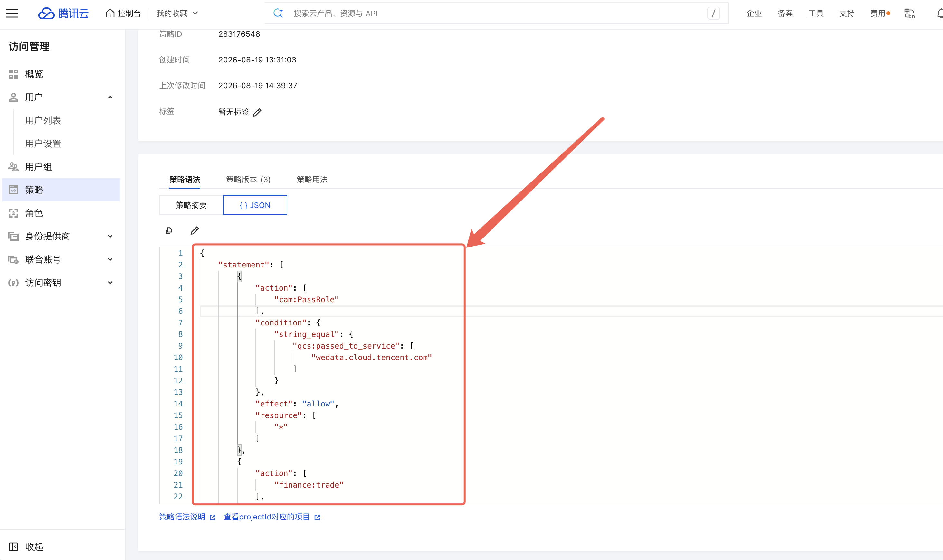Edit the policy JSON with pencil icon
The width and height of the screenshot is (943, 560).
pos(195,230)
